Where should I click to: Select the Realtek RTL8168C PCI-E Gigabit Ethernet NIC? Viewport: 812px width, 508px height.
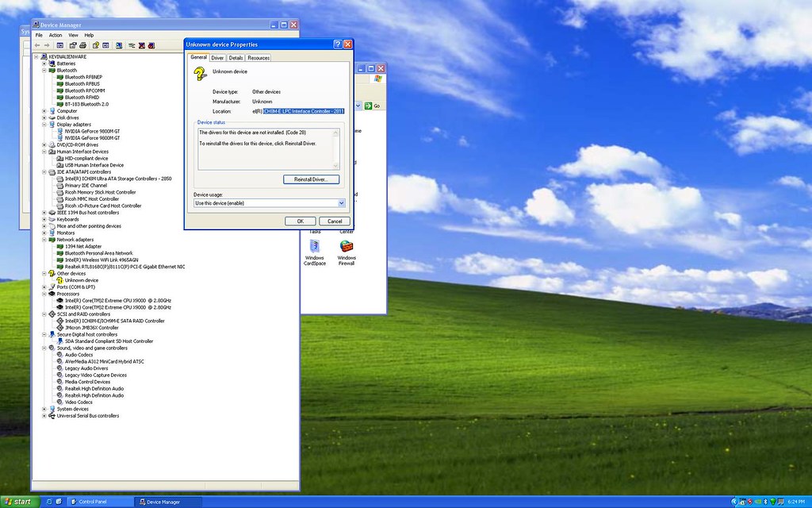(124, 267)
